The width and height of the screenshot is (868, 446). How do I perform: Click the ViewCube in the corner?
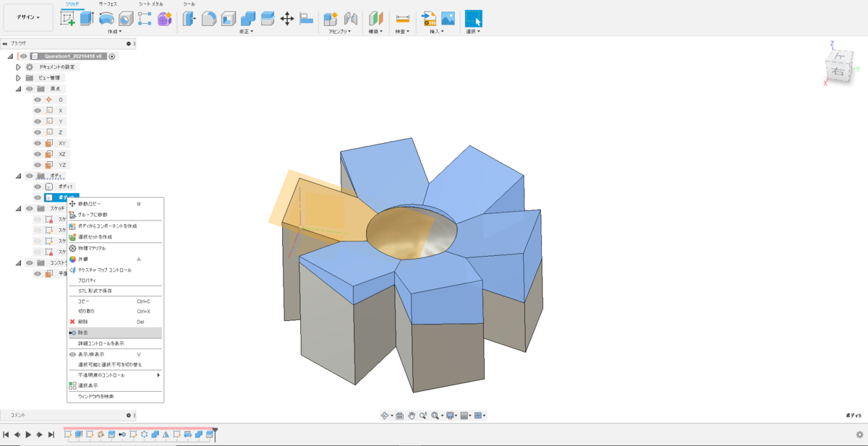pyautogui.click(x=838, y=67)
